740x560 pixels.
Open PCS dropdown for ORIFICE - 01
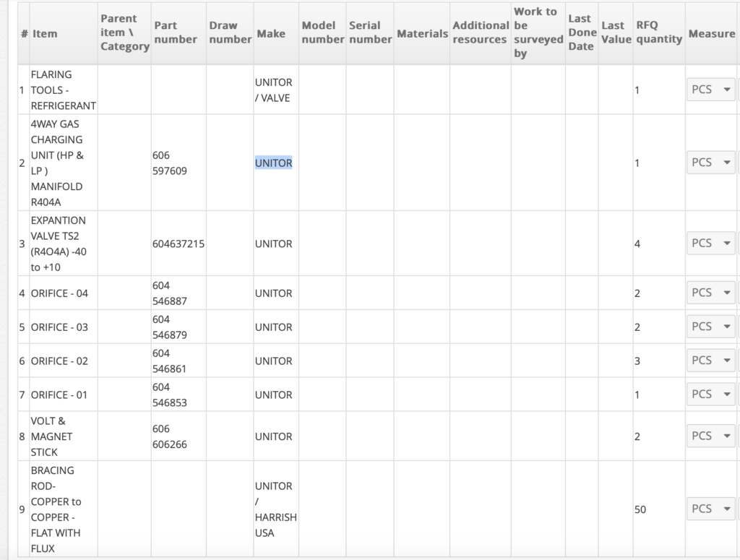710,395
